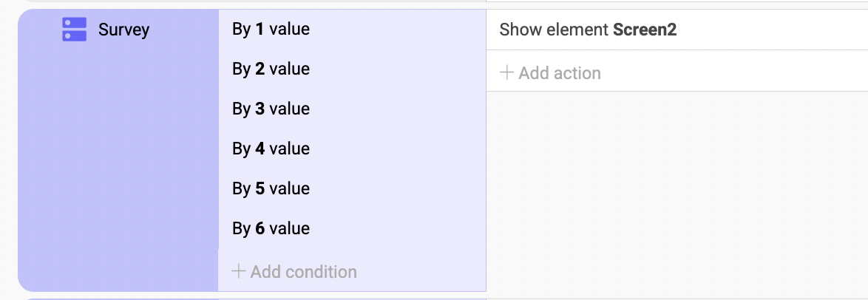This screenshot has width=868, height=300.
Task: Select the Survey trigger label
Action: [124, 30]
